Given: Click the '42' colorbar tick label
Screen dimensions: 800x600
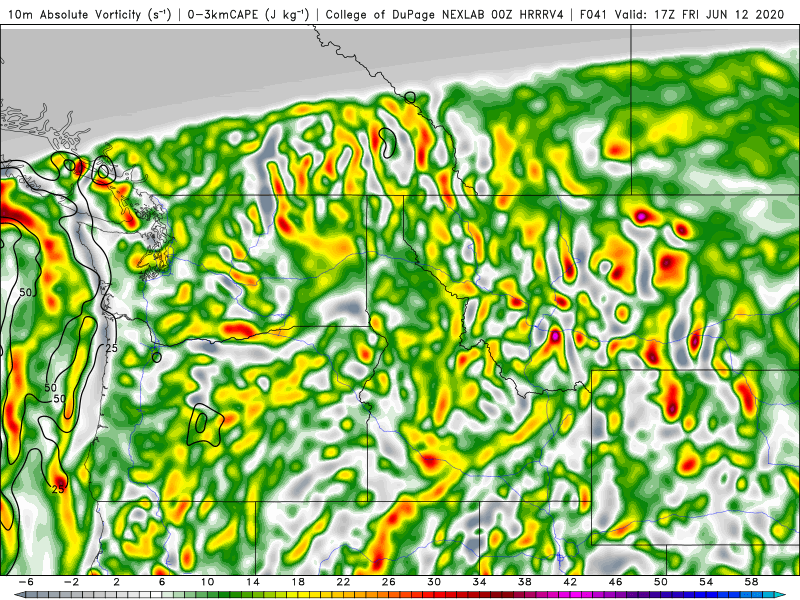Looking at the screenshot, I should (570, 582).
